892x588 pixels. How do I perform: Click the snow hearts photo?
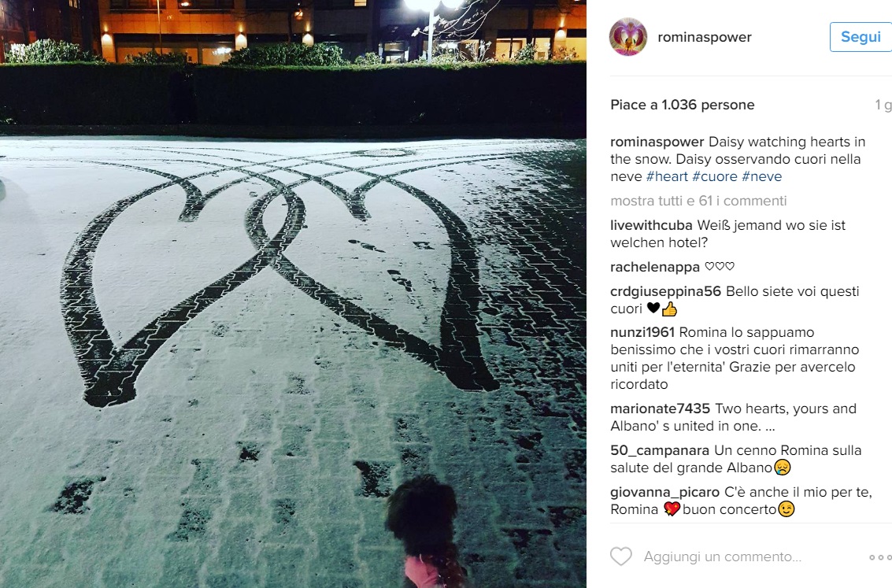click(293, 294)
